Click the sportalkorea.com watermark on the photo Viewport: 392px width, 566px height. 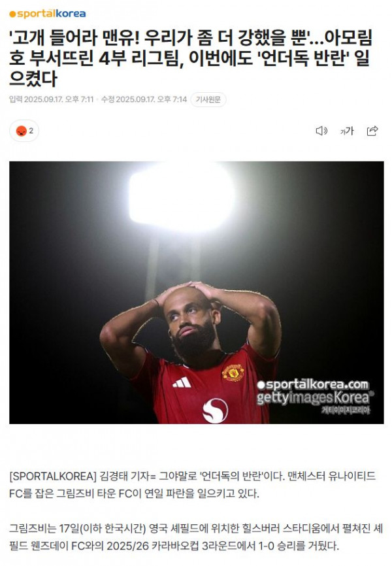[x=313, y=385]
